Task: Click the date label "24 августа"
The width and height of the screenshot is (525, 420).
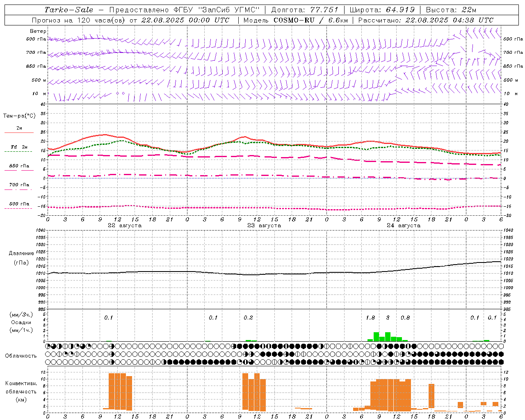Action: (404, 226)
